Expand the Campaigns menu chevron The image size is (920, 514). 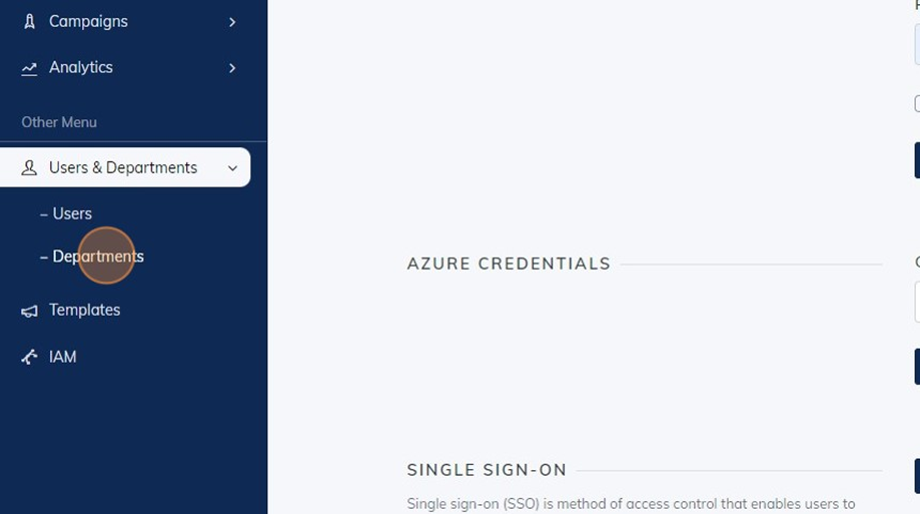[232, 22]
